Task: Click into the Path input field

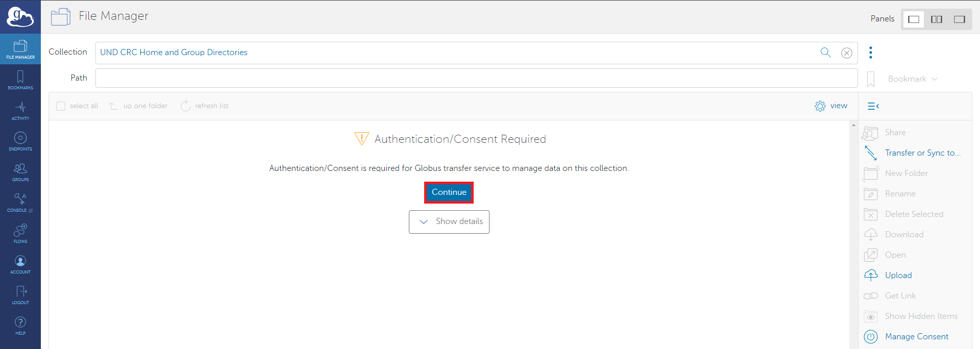Action: point(476,79)
